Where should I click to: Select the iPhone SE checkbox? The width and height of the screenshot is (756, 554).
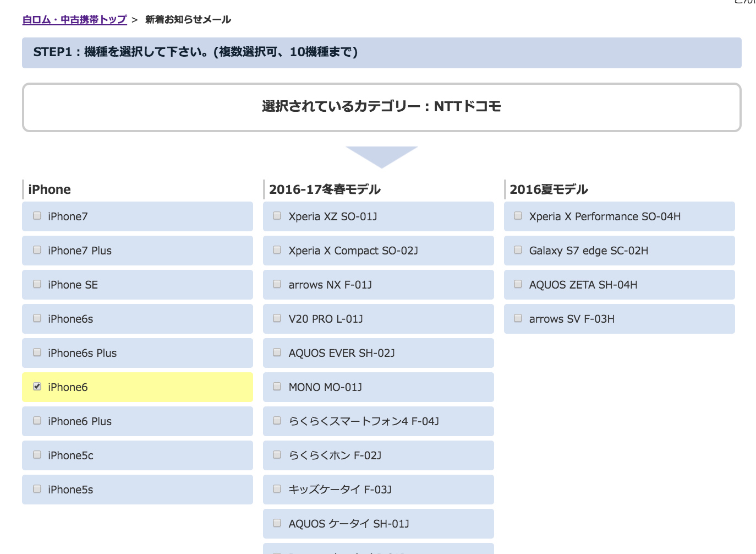point(37,284)
